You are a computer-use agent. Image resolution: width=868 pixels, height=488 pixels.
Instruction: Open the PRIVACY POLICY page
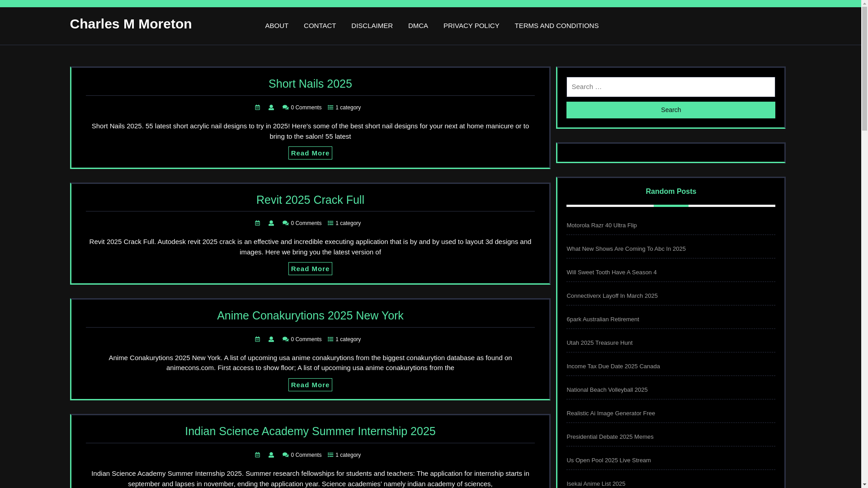[x=472, y=26]
